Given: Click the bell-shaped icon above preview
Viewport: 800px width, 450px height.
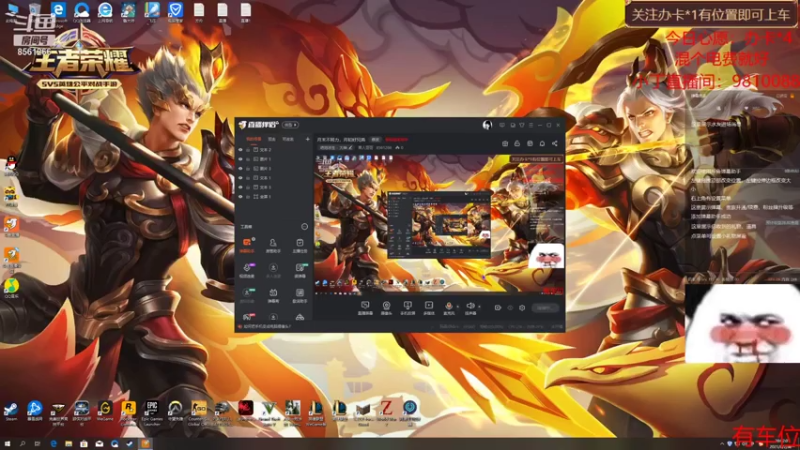Looking at the screenshot, I should (x=542, y=144).
